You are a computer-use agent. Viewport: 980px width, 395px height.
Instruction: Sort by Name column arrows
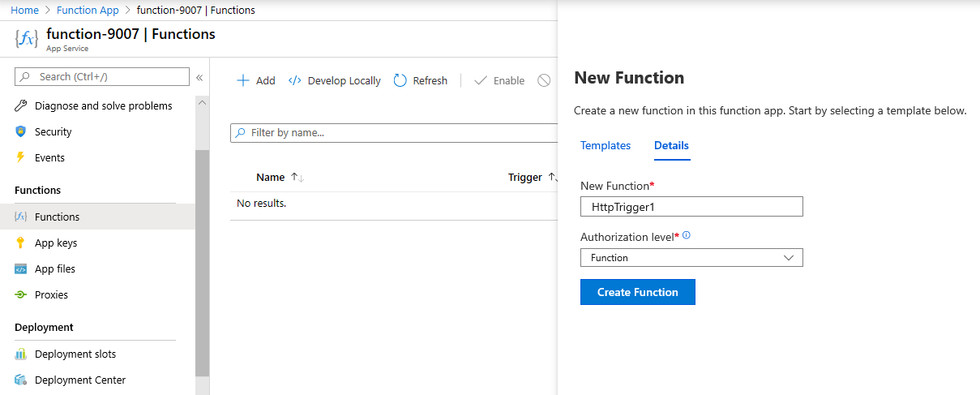(297, 177)
